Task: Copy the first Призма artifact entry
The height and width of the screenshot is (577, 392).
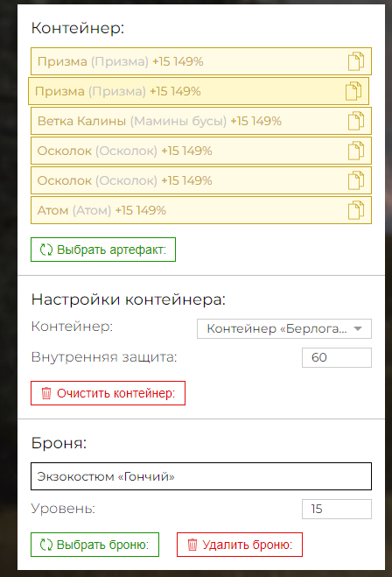Action: click(356, 61)
